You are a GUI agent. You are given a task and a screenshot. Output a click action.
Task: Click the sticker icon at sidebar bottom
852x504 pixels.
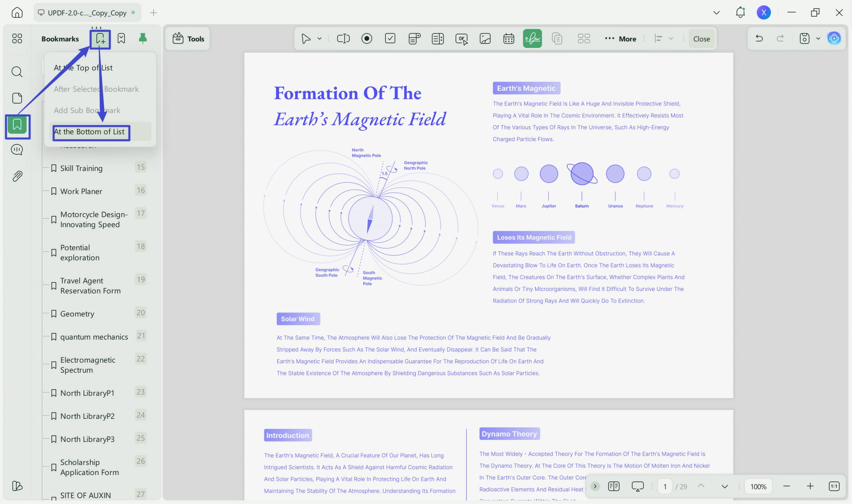pos(17,486)
